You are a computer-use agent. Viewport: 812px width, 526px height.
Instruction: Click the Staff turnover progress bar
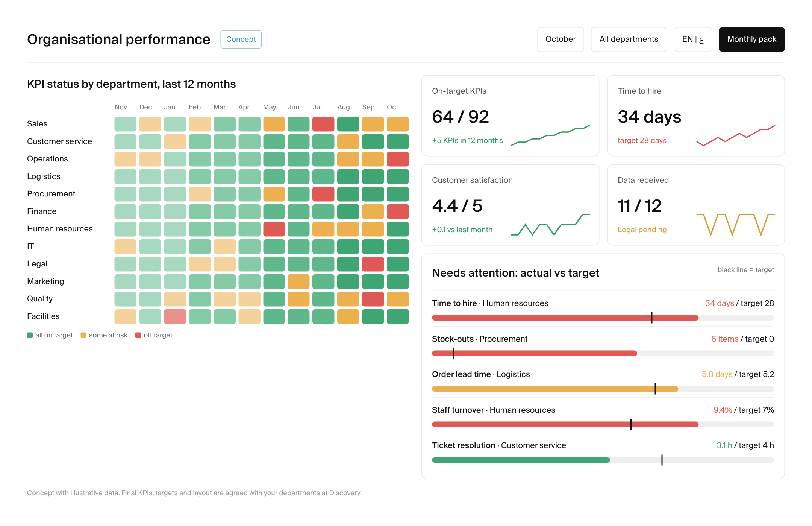click(x=603, y=424)
